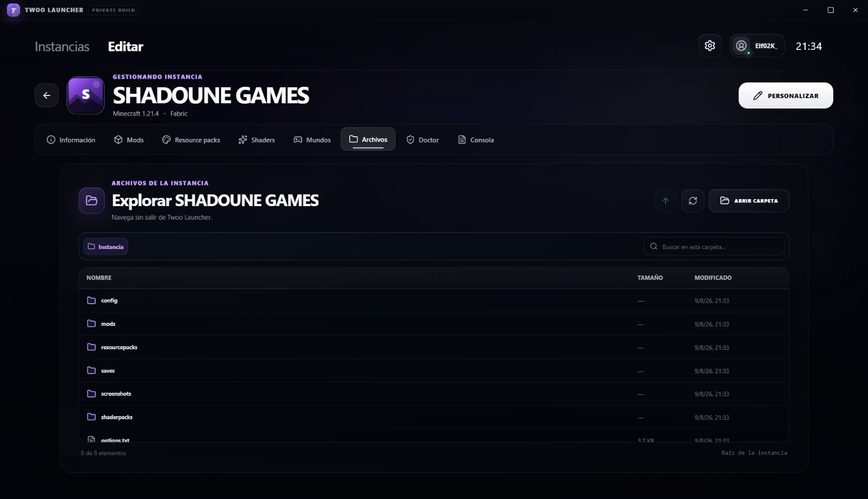Open the resourcepacks folder name
Viewport: 868px width, 499px height.
tap(119, 347)
